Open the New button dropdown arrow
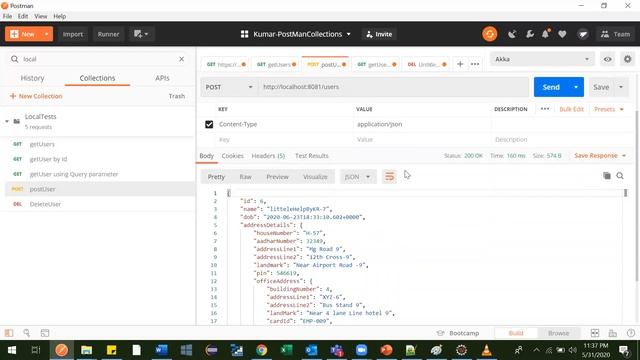 click(x=47, y=34)
